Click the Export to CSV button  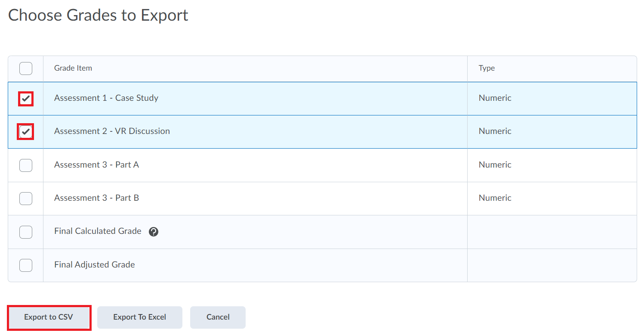(x=49, y=317)
